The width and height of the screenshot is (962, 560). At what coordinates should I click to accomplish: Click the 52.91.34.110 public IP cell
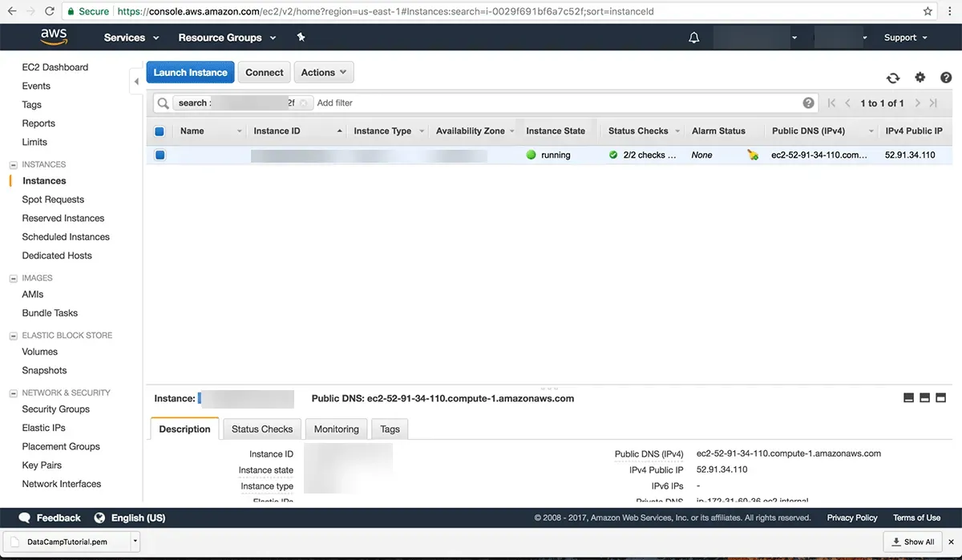coord(910,155)
